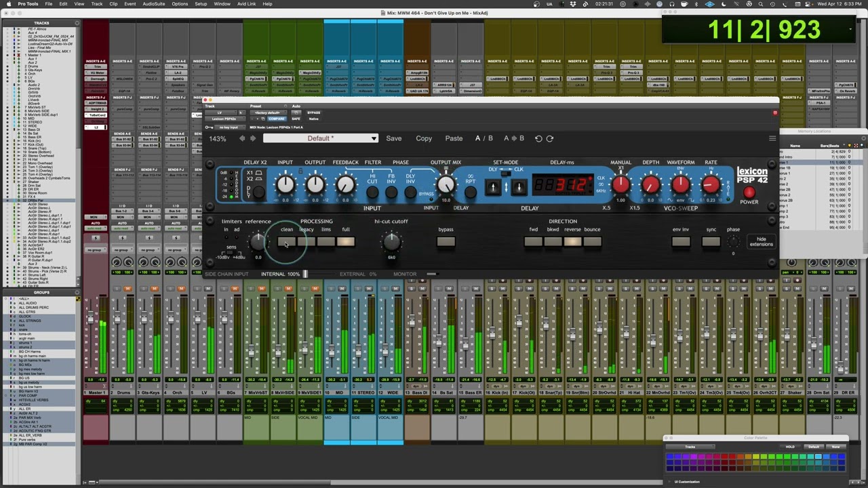Click the COMPARE button in the plugin header
Screen dimensions: 868x488
pyautogui.click(x=277, y=119)
